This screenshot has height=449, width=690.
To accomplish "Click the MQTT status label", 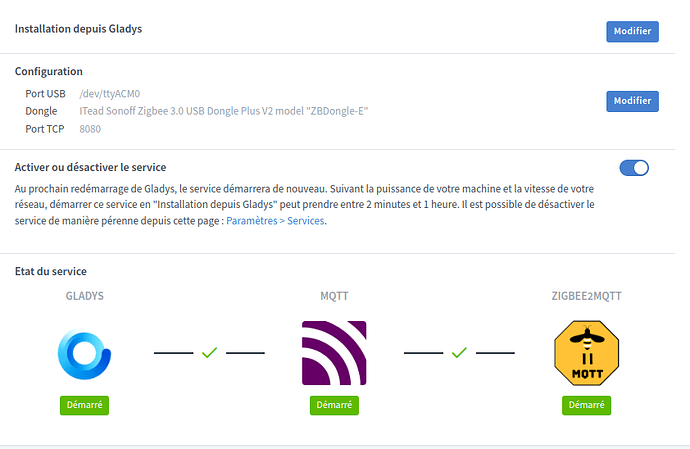I will pyautogui.click(x=334, y=296).
